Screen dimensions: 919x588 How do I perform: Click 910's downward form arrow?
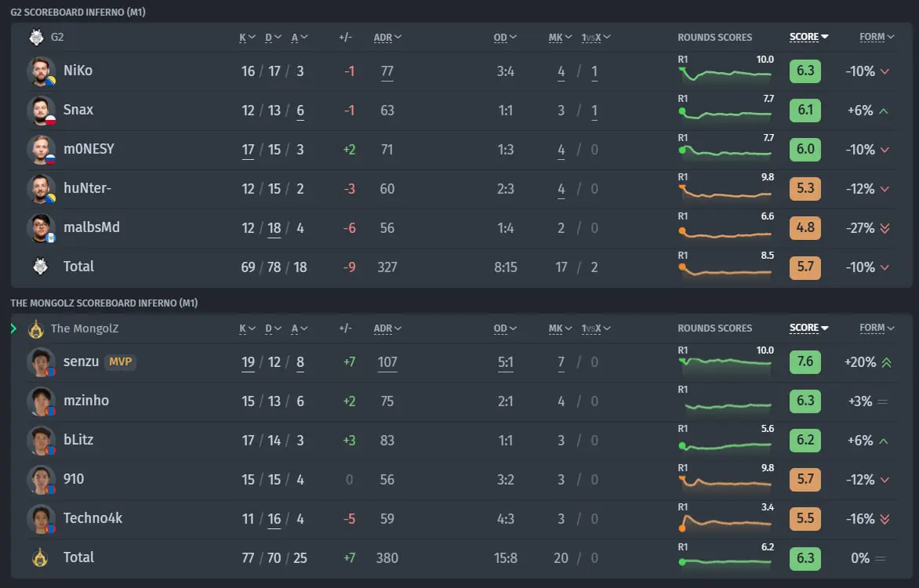884,480
